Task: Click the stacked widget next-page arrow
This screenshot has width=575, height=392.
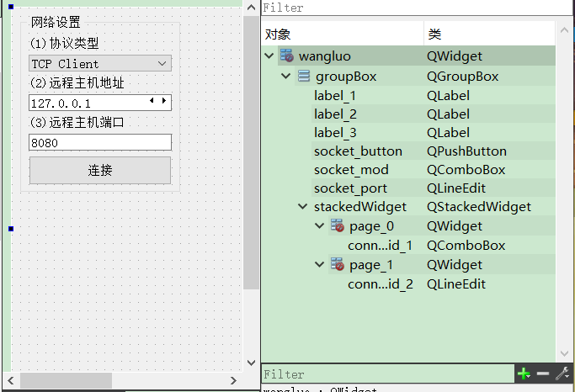Action: click(x=164, y=100)
